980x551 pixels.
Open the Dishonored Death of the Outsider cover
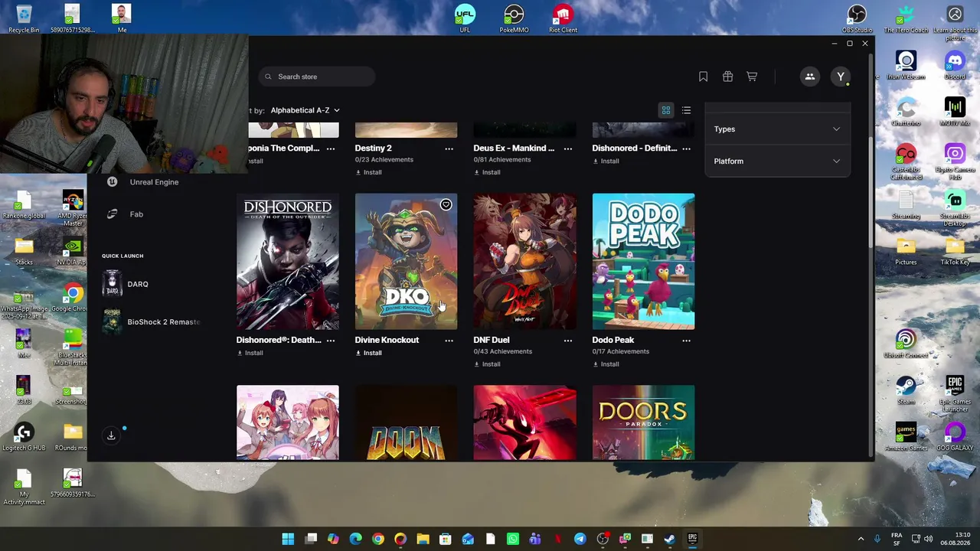pyautogui.click(x=288, y=261)
